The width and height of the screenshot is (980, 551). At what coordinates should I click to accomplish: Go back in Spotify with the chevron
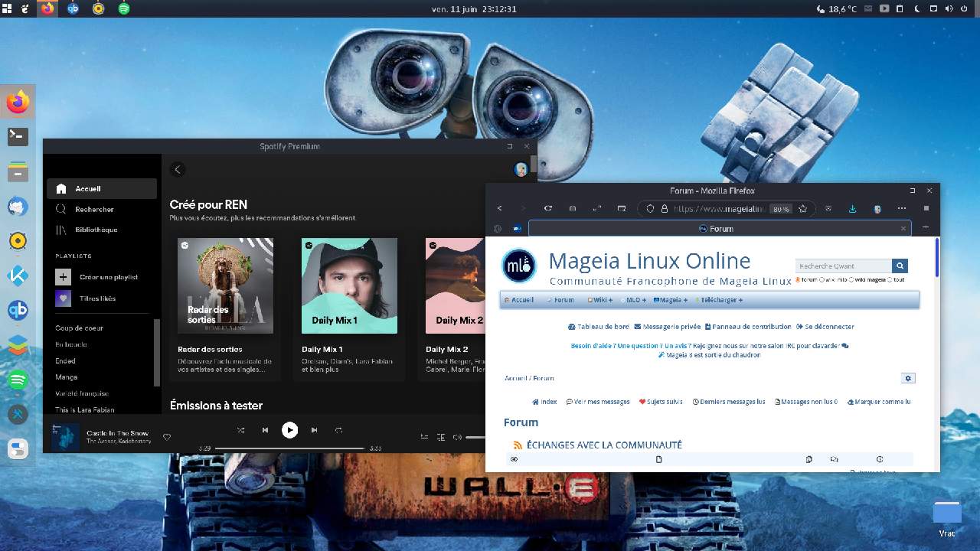(178, 170)
